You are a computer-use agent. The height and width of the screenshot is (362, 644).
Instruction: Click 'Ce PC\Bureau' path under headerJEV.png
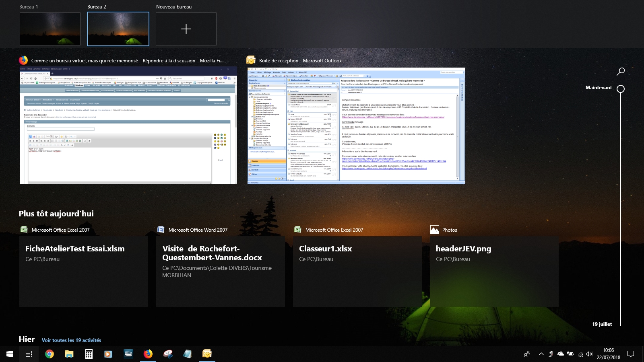click(x=453, y=259)
